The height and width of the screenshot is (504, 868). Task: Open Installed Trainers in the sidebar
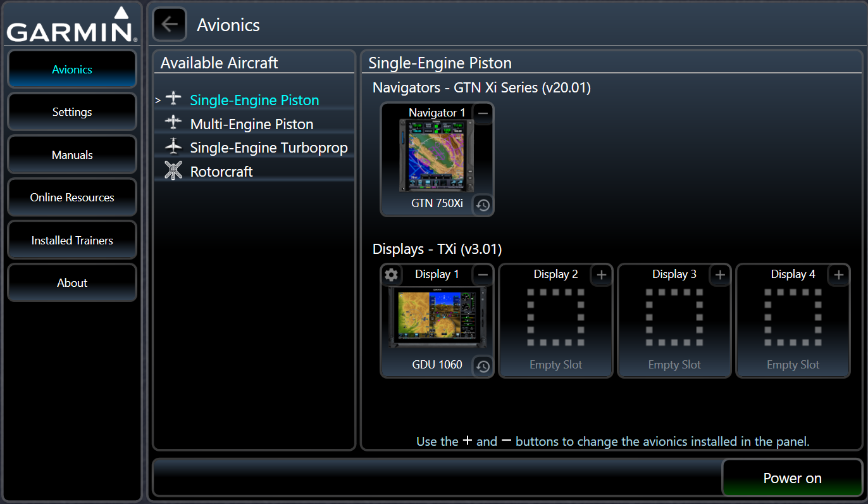point(72,240)
